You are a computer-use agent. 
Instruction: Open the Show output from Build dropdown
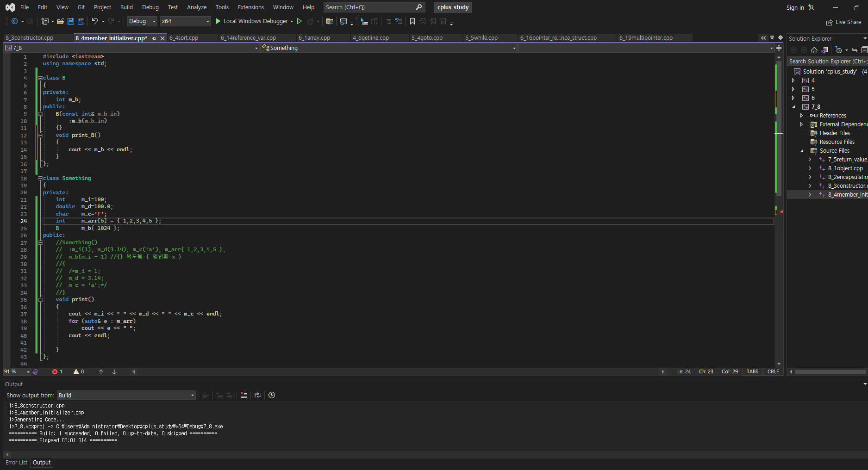point(126,395)
